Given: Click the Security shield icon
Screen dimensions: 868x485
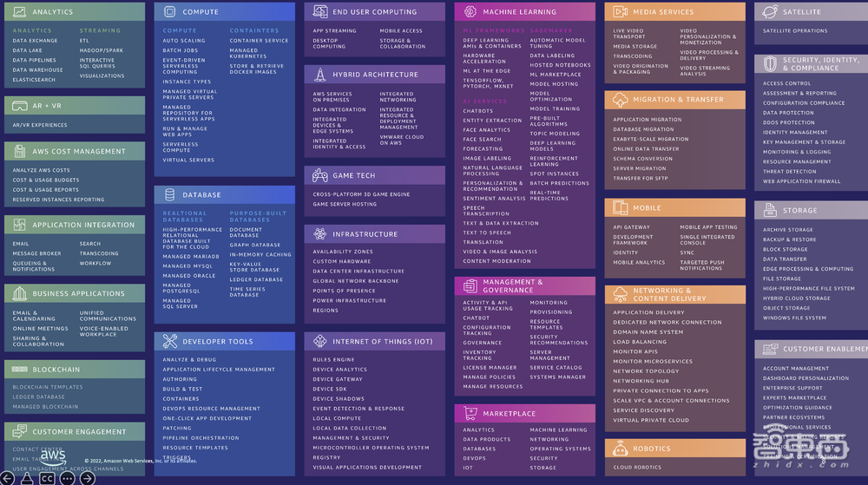Looking at the screenshot, I should pos(770,63).
